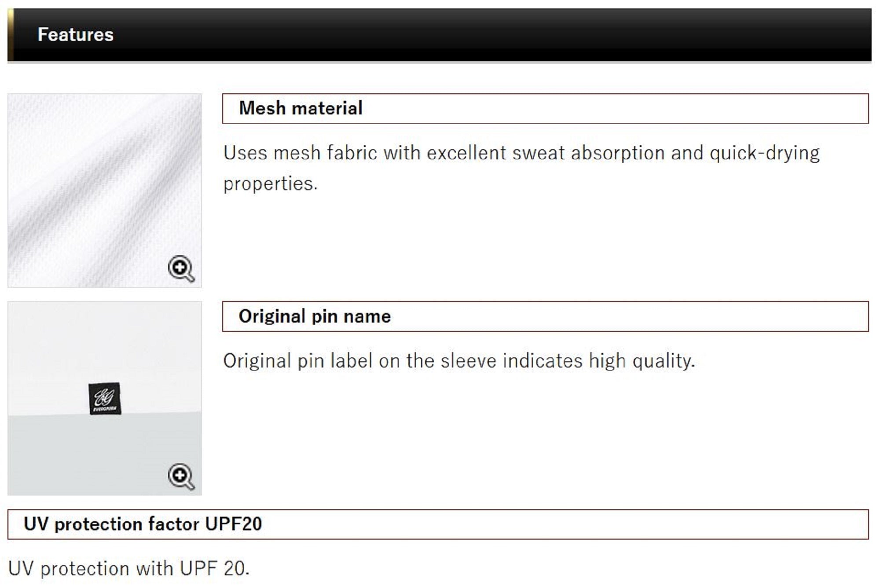The width and height of the screenshot is (880, 588).
Task: Click the words "Uses mesh fabric"
Action: pos(271,153)
